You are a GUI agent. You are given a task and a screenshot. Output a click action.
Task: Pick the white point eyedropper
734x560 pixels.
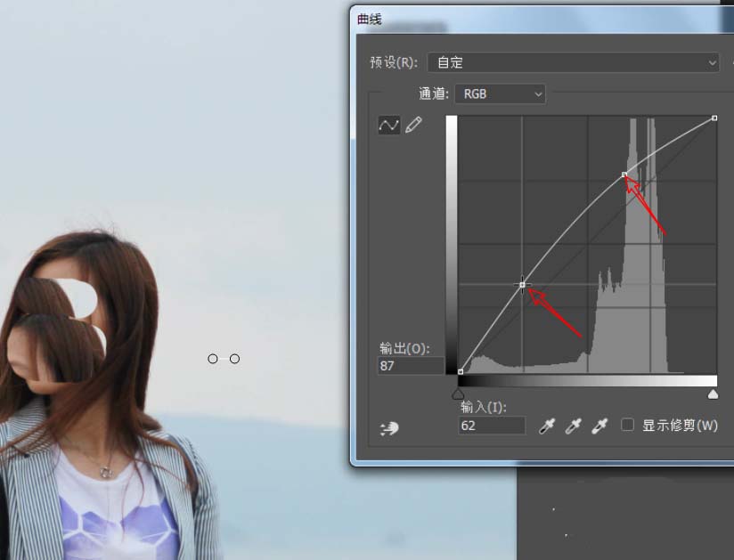pos(599,426)
